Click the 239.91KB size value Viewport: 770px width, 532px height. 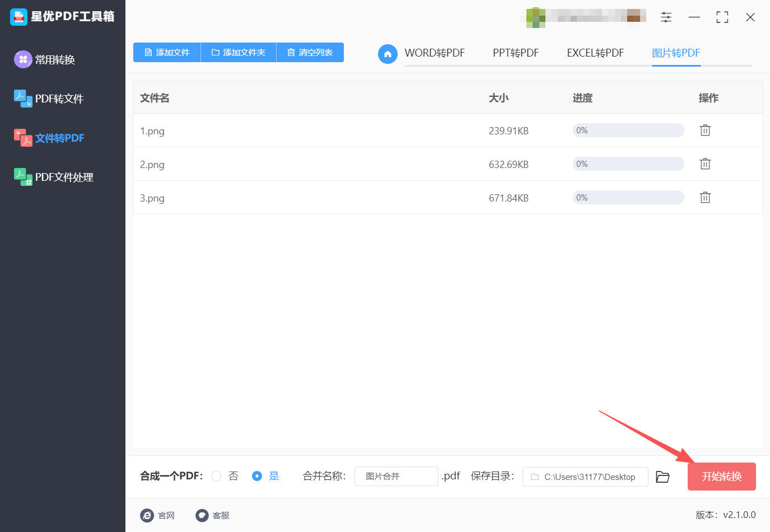(508, 131)
